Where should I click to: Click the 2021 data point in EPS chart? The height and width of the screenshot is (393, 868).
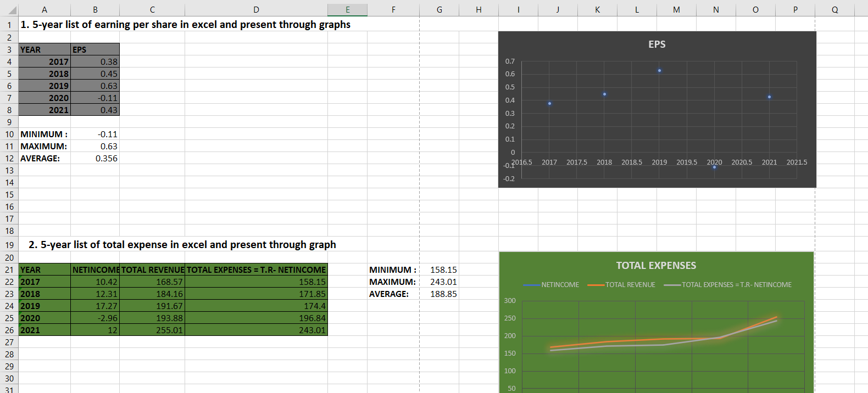(x=769, y=97)
